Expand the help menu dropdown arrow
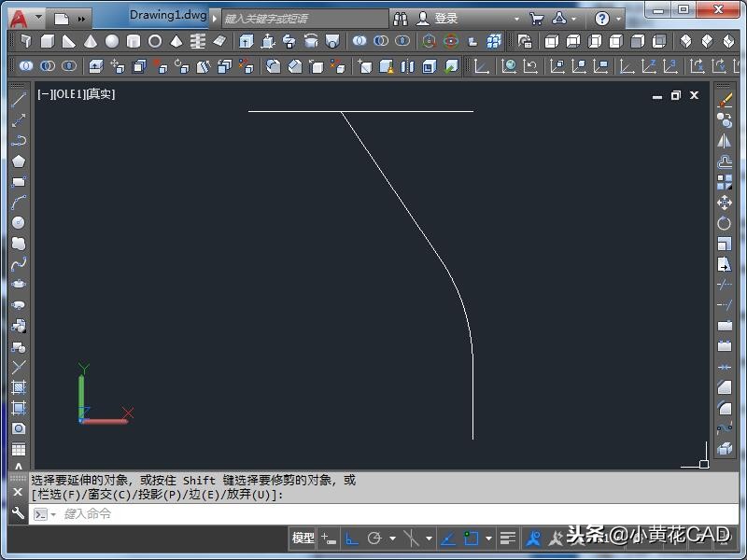747x560 pixels. coord(619,19)
